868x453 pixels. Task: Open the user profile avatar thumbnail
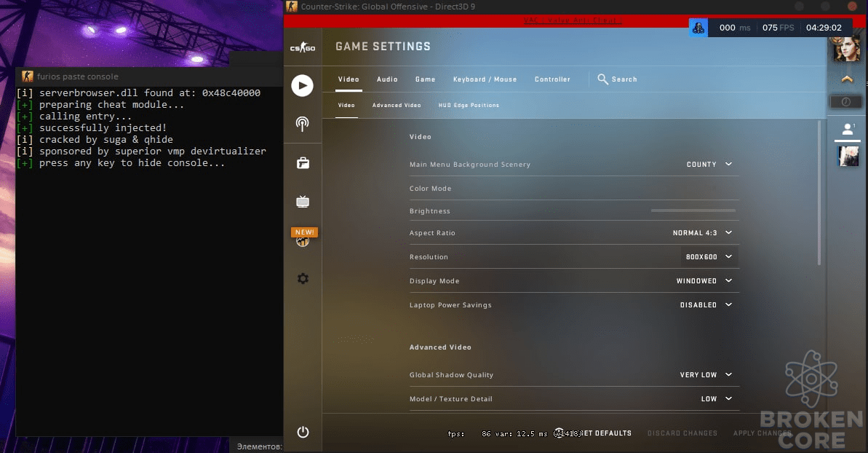point(847,50)
